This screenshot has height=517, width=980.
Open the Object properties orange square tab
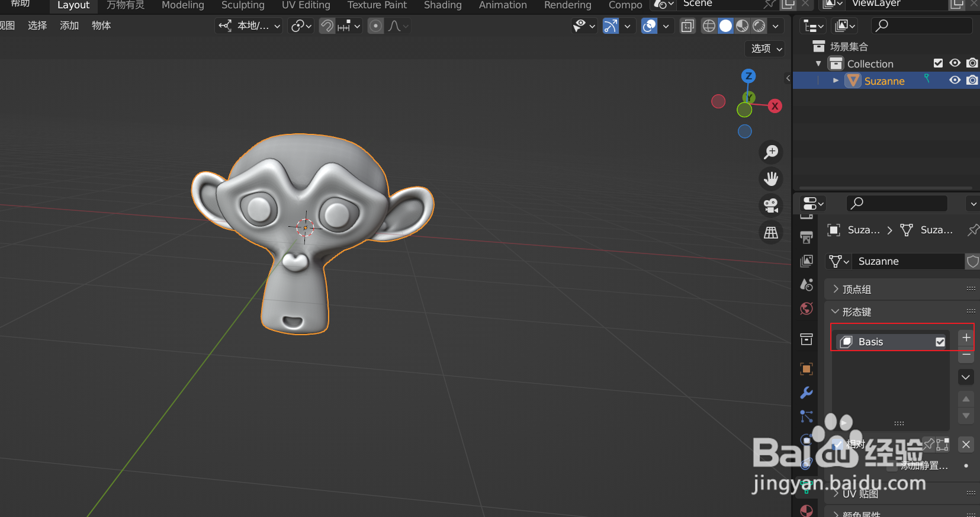807,369
